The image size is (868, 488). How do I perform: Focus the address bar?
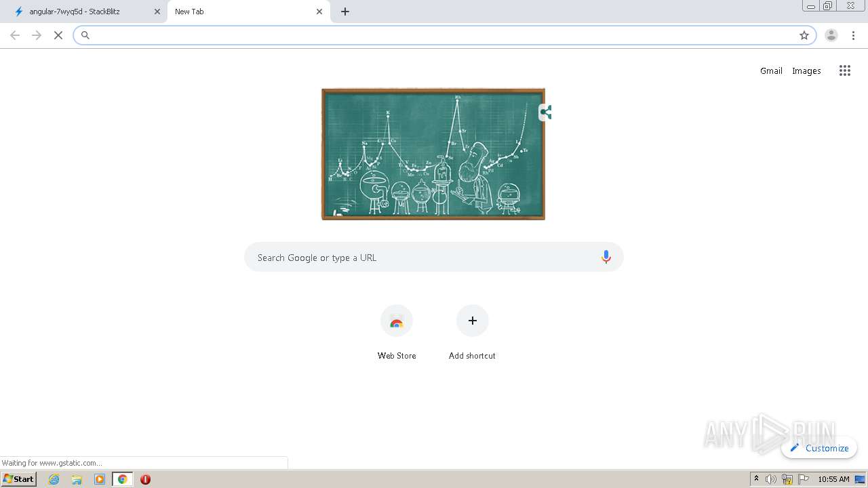[444, 35]
